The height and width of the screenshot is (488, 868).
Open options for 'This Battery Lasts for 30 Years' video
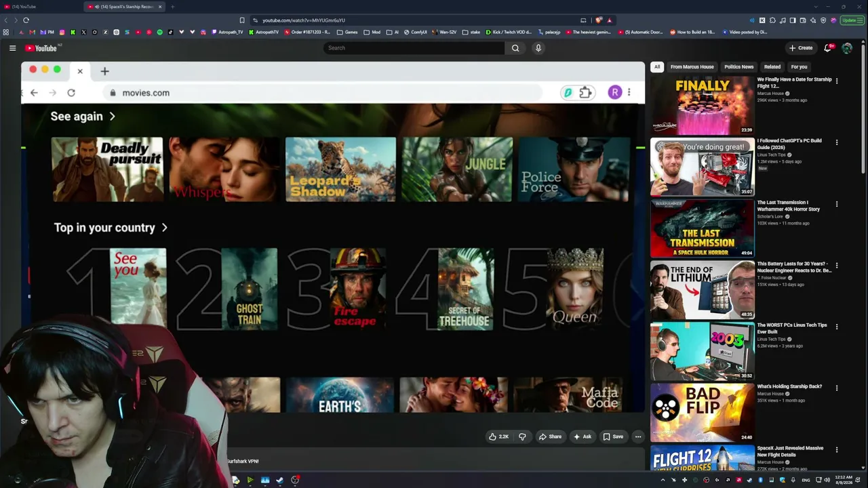pyautogui.click(x=837, y=265)
